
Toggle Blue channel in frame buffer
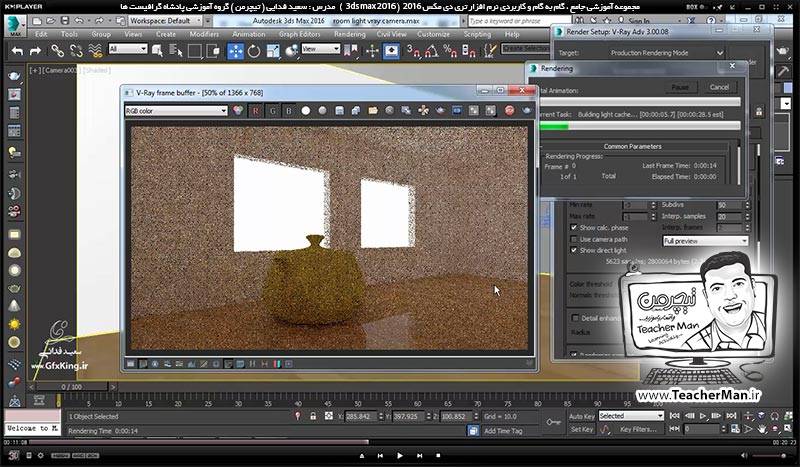289,110
